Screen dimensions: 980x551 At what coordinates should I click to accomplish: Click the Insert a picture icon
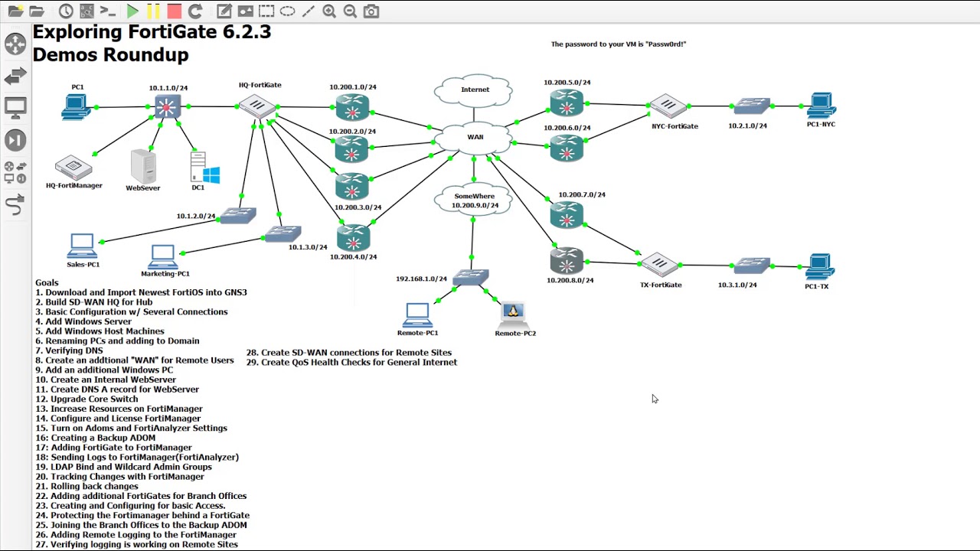pyautogui.click(x=245, y=11)
